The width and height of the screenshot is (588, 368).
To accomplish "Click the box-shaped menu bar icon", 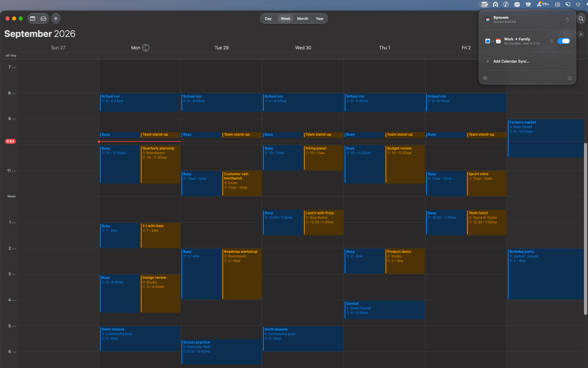I will 517,4.
